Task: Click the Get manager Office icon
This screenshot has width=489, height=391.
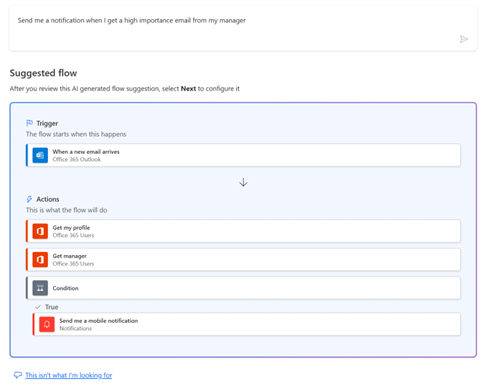Action: [x=40, y=260]
